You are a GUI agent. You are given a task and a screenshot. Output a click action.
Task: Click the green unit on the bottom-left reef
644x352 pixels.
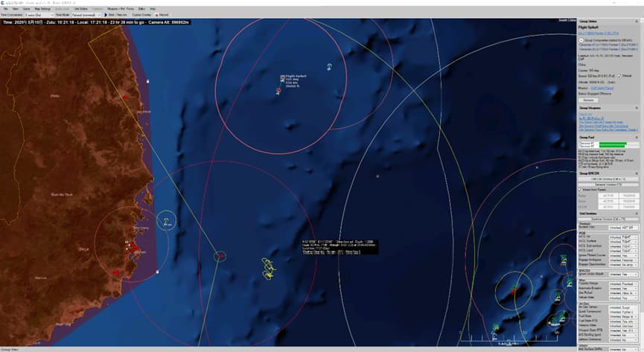tap(496, 327)
